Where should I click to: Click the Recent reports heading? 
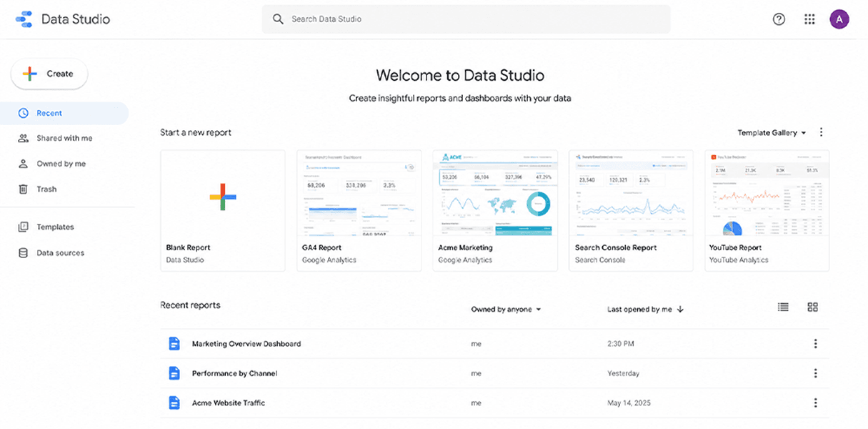[x=190, y=305]
